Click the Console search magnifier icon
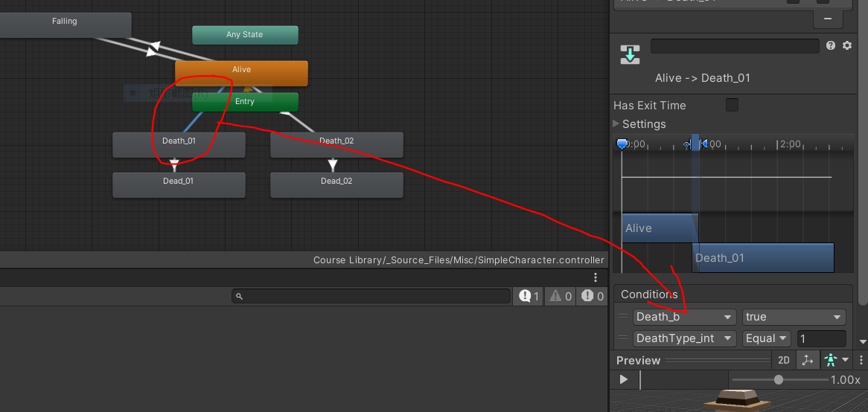Screen dimensions: 868x412 pyautogui.click(x=239, y=297)
